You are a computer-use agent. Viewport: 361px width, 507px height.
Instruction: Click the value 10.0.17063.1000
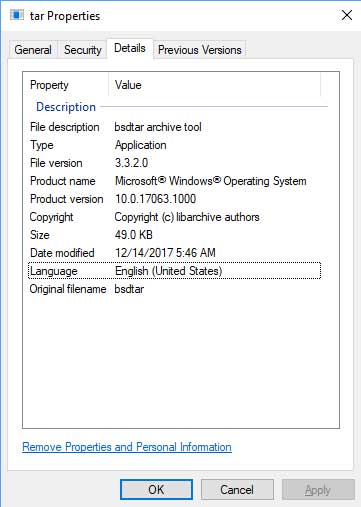click(x=155, y=199)
